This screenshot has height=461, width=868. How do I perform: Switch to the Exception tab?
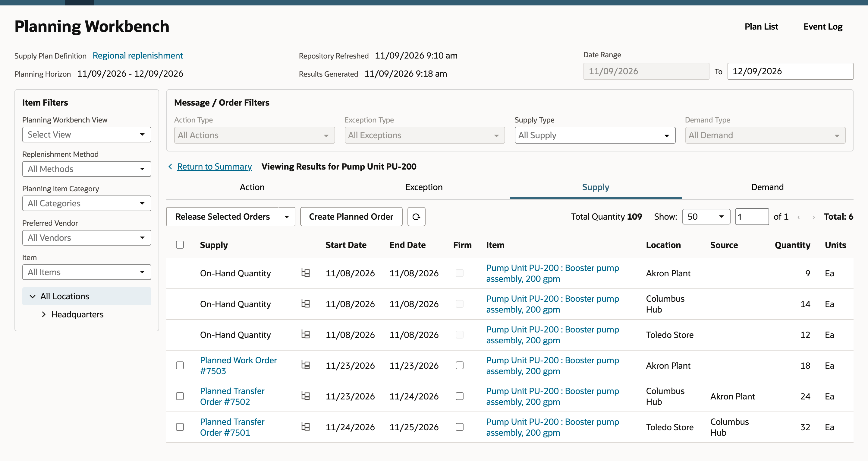coord(424,187)
